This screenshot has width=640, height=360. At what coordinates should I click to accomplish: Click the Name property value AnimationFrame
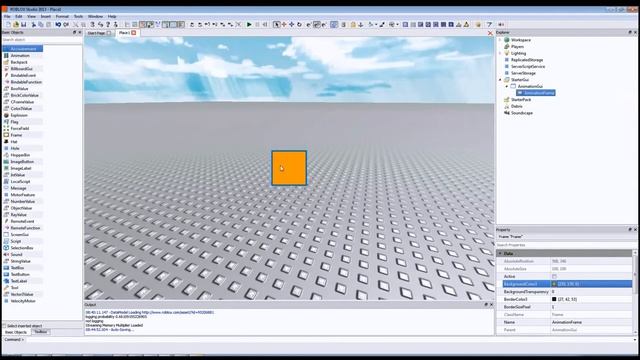tap(567, 322)
